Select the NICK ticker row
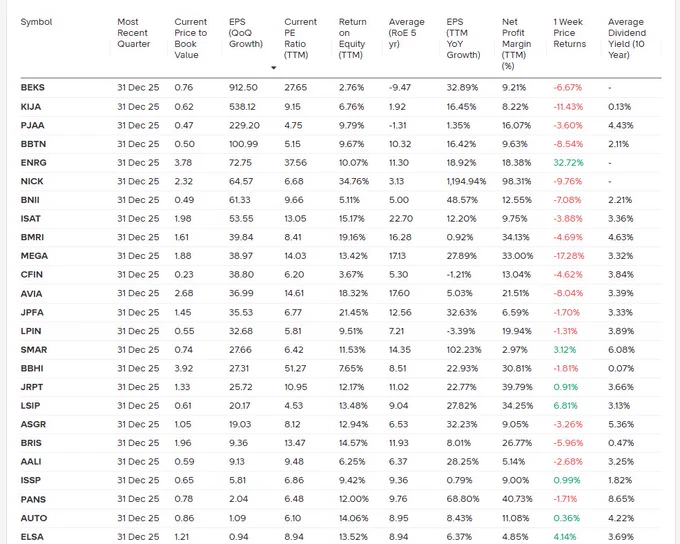The image size is (680, 544). coord(341,181)
